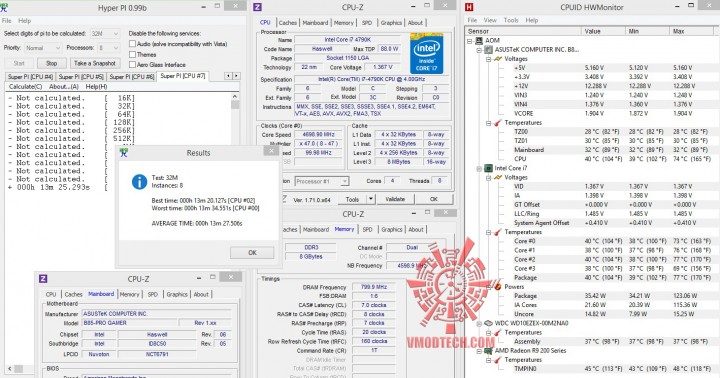Select the System Agent Offset row
This screenshot has height=378, width=720.
tap(613, 223)
